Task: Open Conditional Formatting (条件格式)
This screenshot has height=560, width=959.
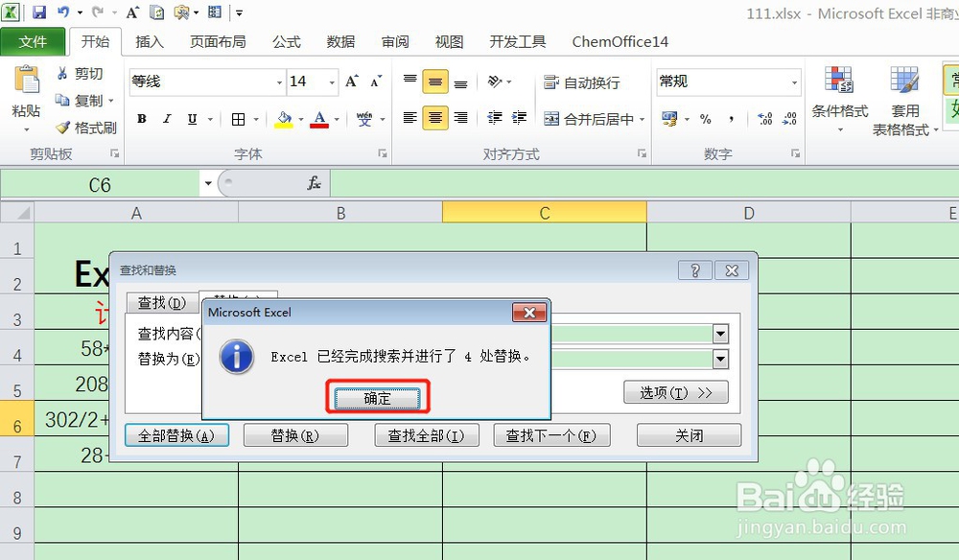Action: point(839,100)
